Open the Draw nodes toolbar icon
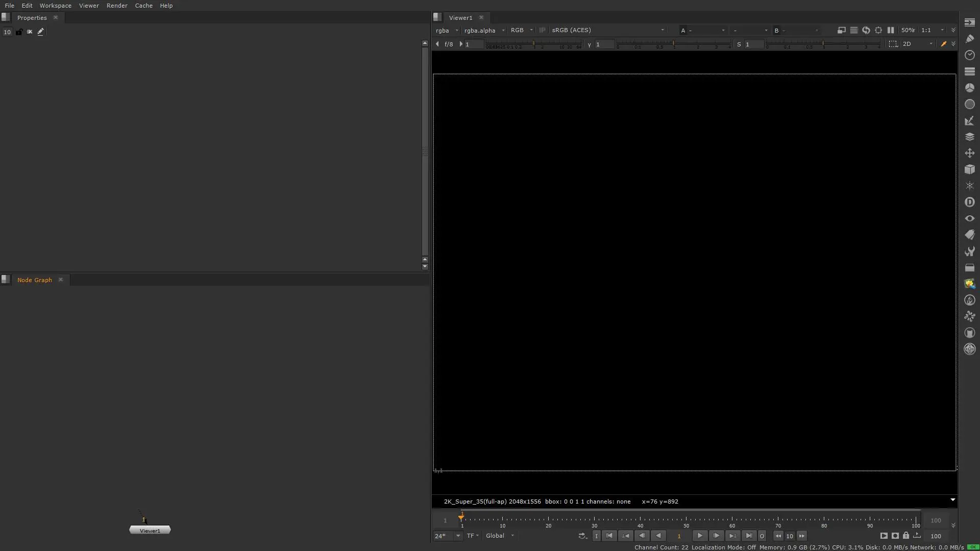This screenshot has width=980, height=551. [970, 39]
